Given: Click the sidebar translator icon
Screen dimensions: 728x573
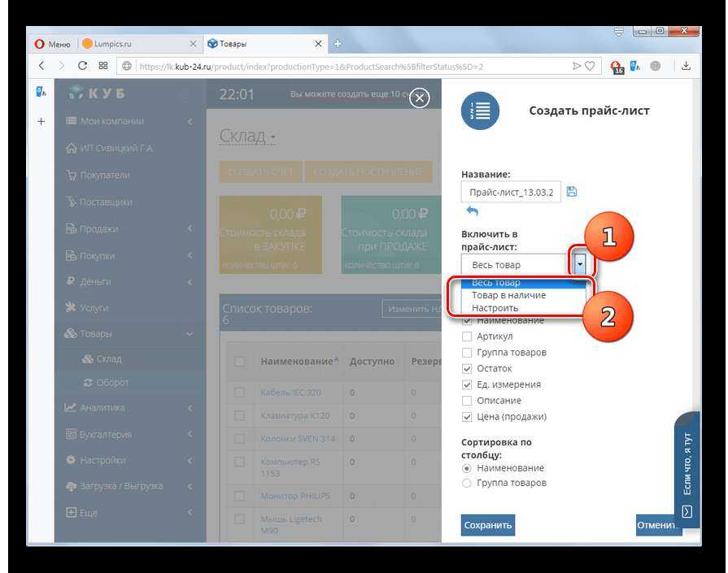Looking at the screenshot, I should 41,92.
